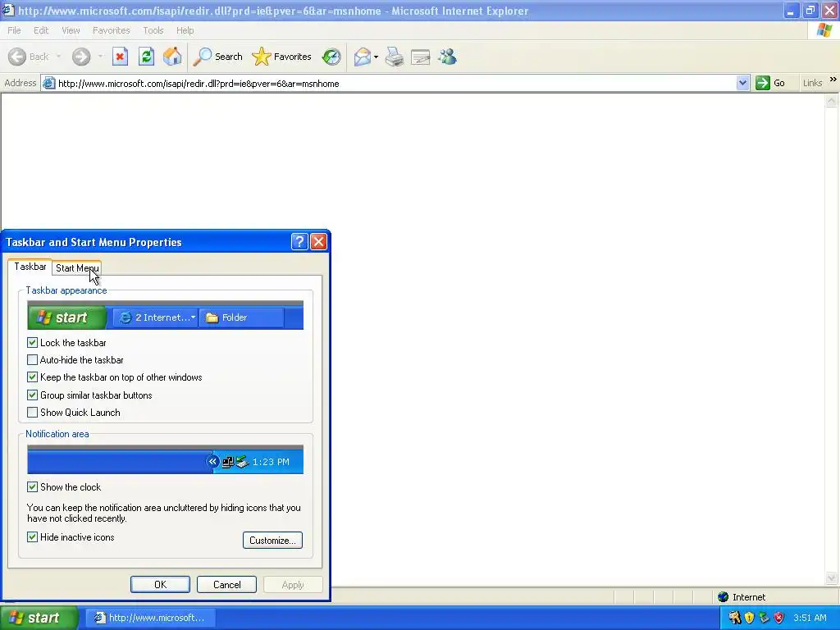Open the Favorites star pane
The width and height of the screenshot is (840, 630).
coord(281,57)
